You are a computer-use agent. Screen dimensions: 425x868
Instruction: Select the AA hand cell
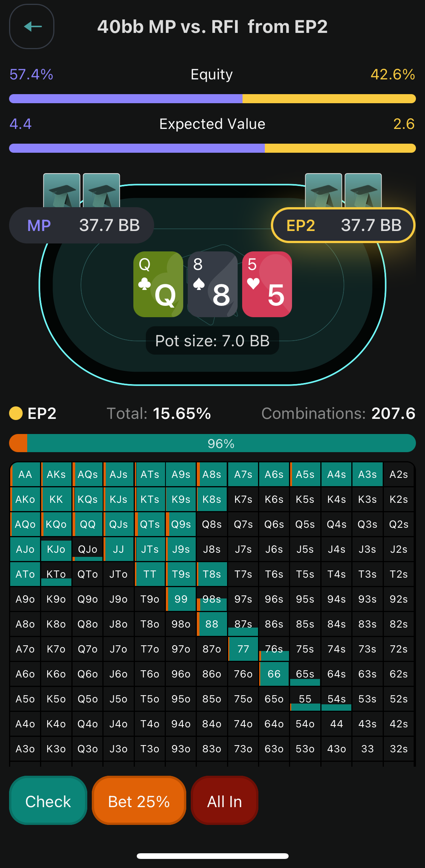point(25,474)
